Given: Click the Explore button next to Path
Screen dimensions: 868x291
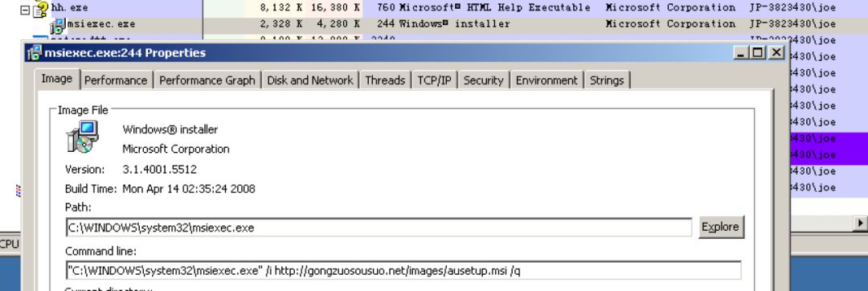Looking at the screenshot, I should pyautogui.click(x=720, y=227).
